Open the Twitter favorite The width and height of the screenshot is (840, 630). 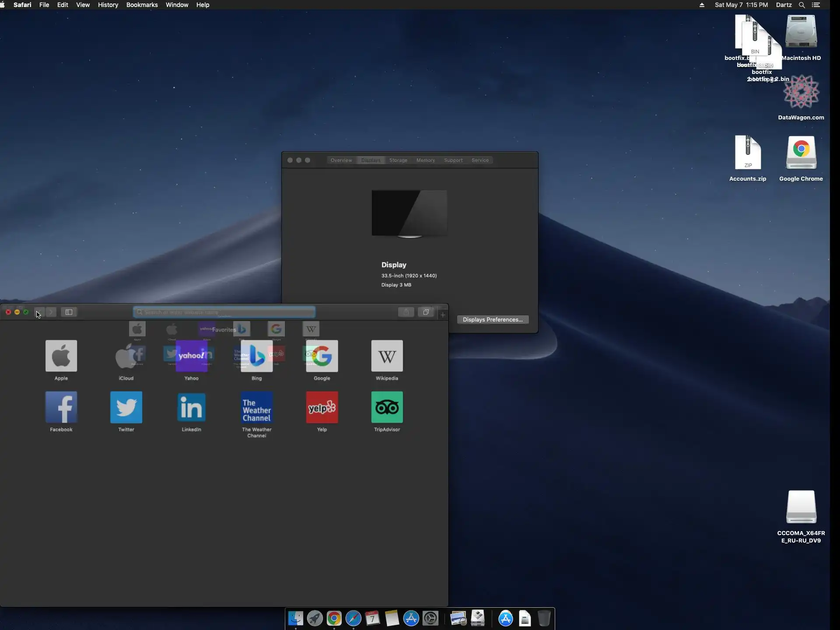pos(126,407)
